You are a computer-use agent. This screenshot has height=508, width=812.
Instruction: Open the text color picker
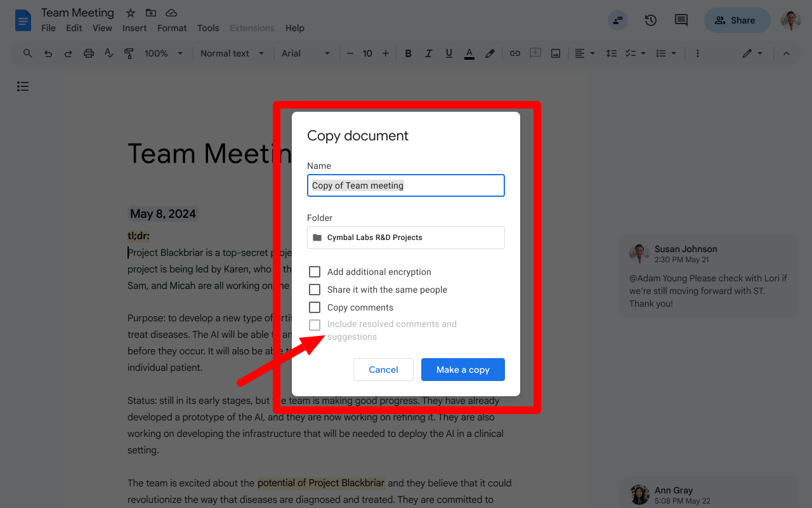[x=469, y=53]
